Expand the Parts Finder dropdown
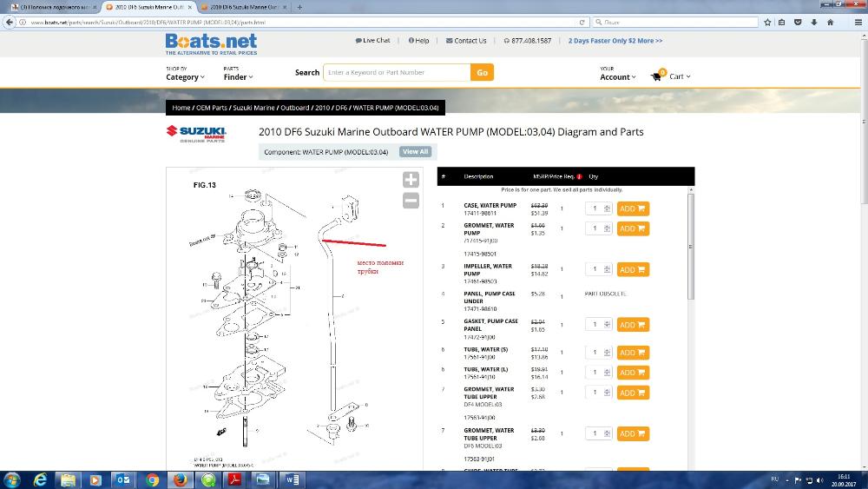The image size is (868, 489). pyautogui.click(x=239, y=77)
